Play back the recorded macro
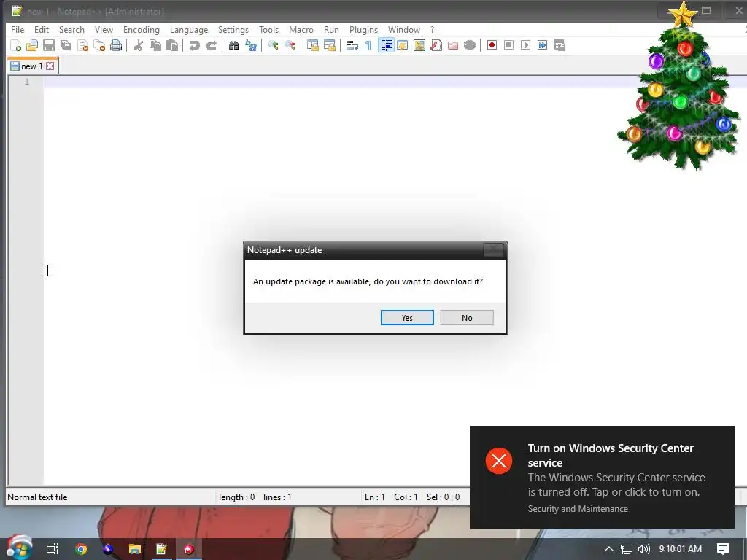The height and width of the screenshot is (560, 747). [x=525, y=45]
